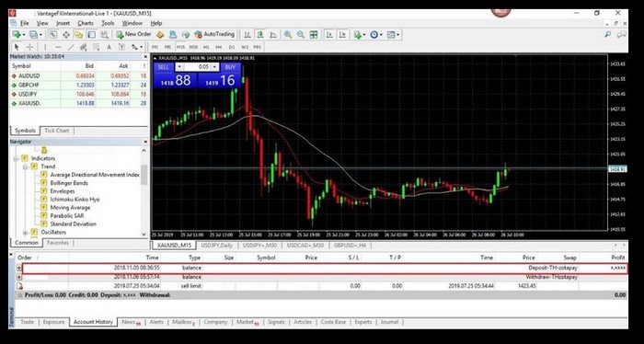The image size is (644, 344).
Task: Switch to M30 timeframe
Action: click(x=193, y=47)
